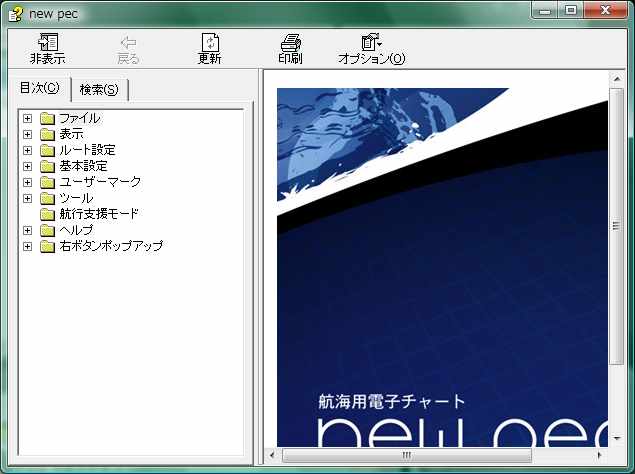The width and height of the screenshot is (635, 474).
Task: Click the horizontal scrollbar left arrow
Action: (x=272, y=455)
